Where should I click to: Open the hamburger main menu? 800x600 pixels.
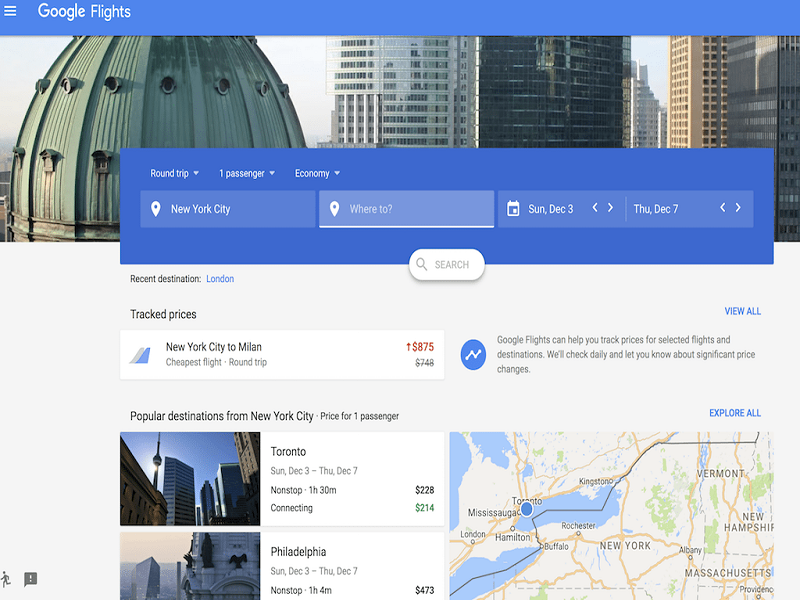pyautogui.click(x=11, y=12)
